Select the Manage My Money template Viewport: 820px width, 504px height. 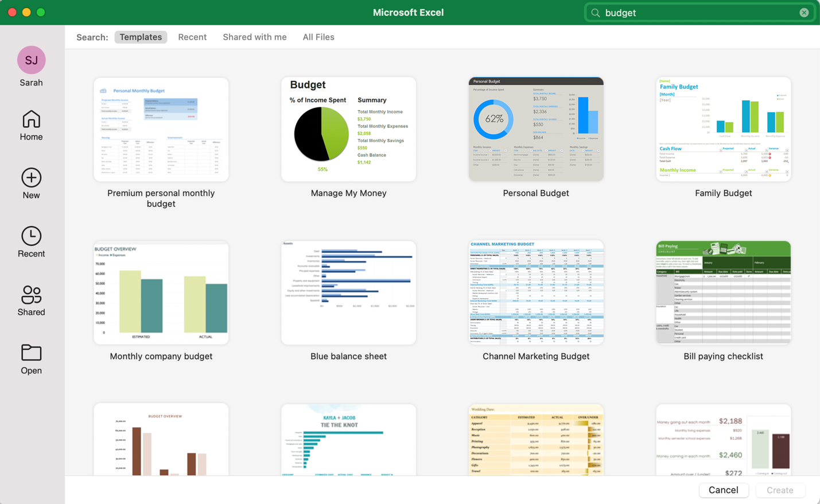tap(348, 130)
